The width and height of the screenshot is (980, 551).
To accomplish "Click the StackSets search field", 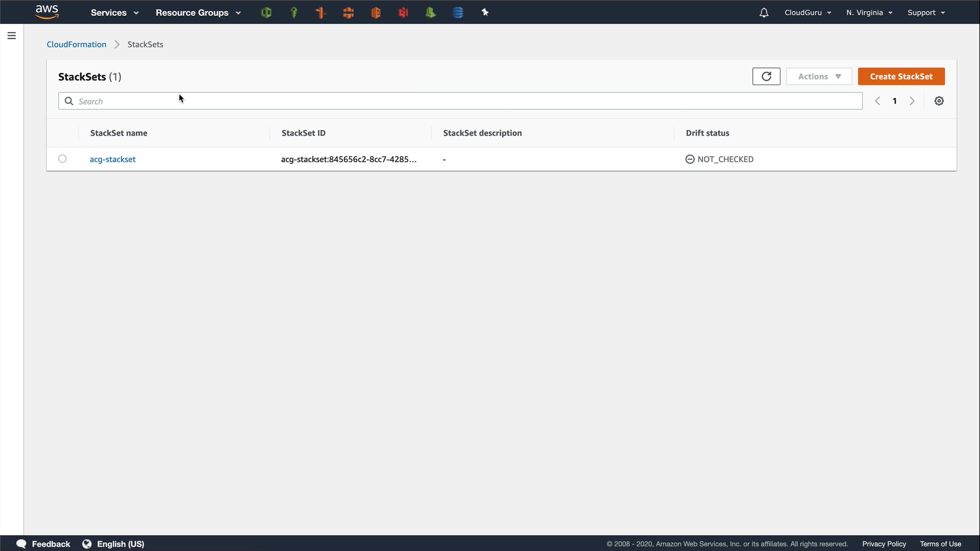I will [x=459, y=101].
